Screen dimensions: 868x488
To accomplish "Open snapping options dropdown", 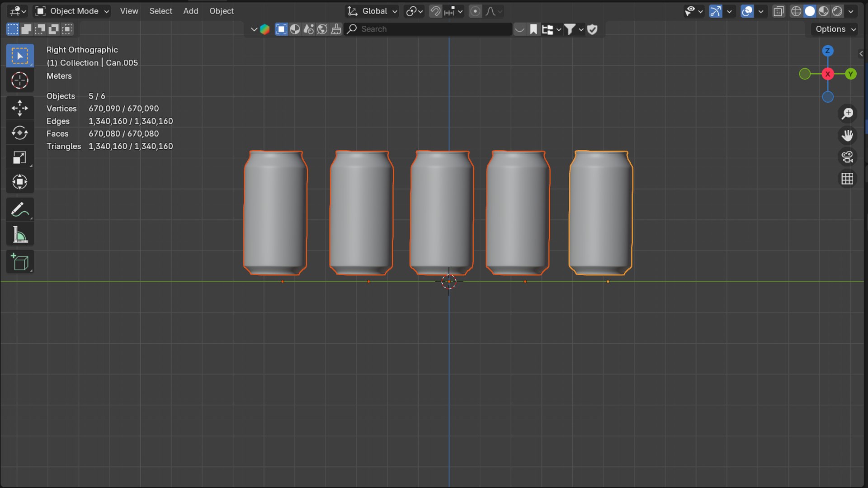I will click(x=454, y=11).
